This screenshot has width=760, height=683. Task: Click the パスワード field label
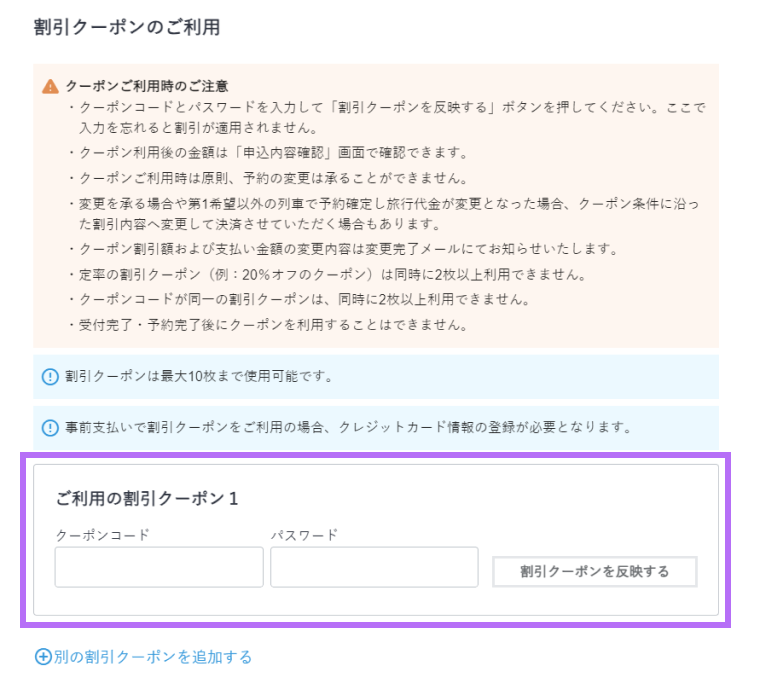(x=304, y=535)
